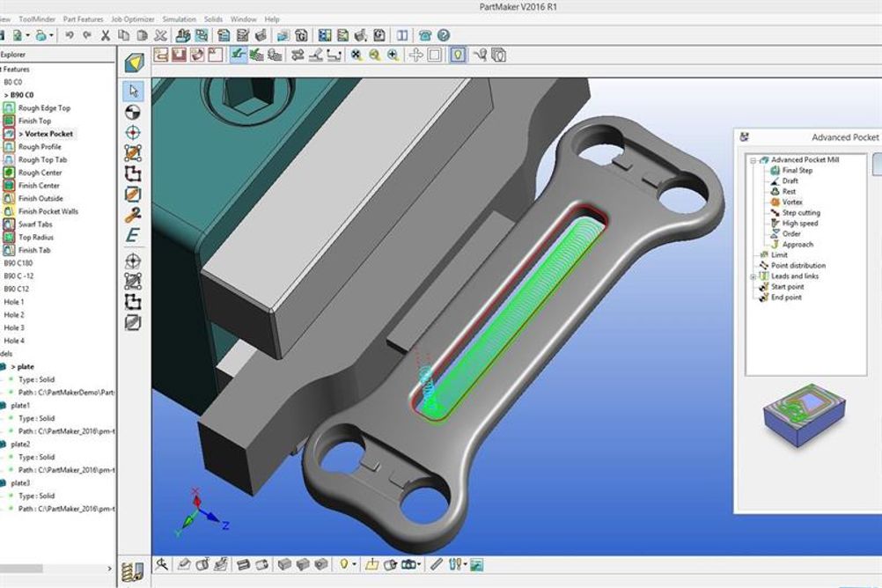Open the Help menu
Screen dimensions: 882x588
[x=272, y=19]
